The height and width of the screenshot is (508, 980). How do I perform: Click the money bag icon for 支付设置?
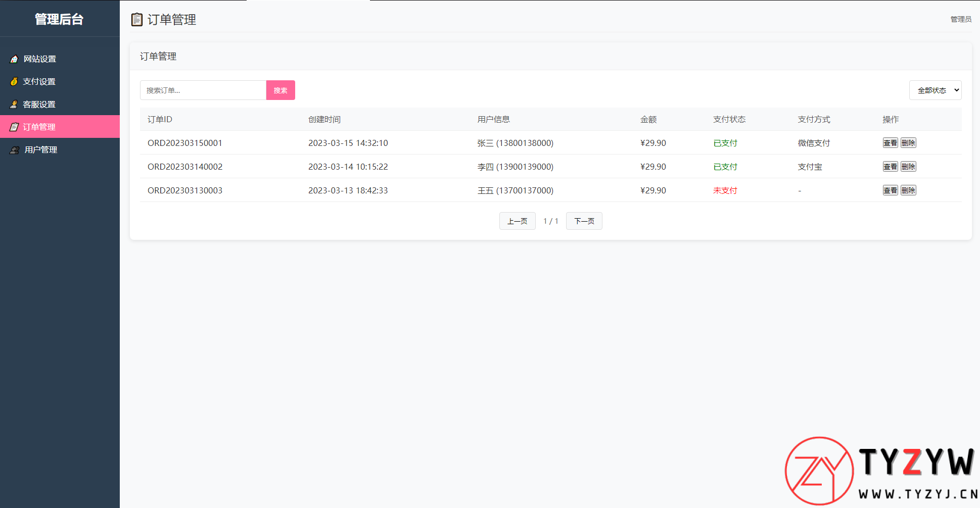click(14, 82)
